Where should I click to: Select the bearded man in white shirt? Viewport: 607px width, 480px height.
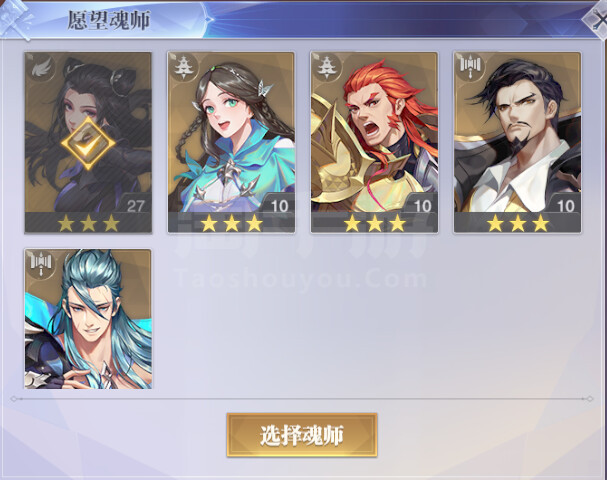click(x=518, y=142)
